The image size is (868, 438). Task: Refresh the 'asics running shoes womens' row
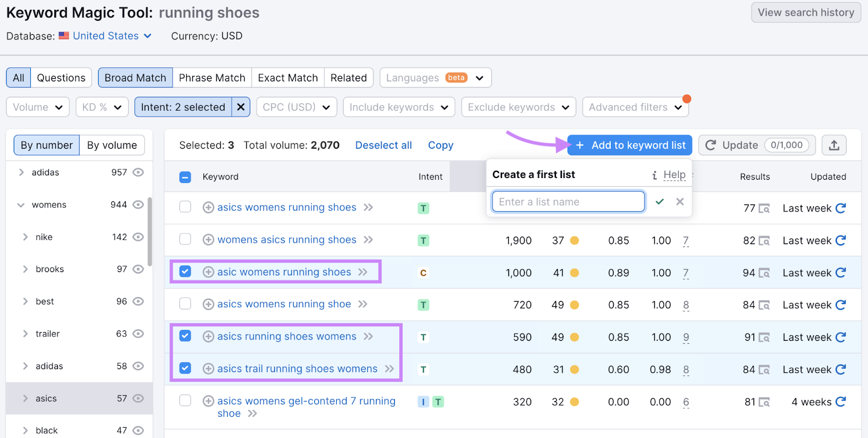coord(841,337)
